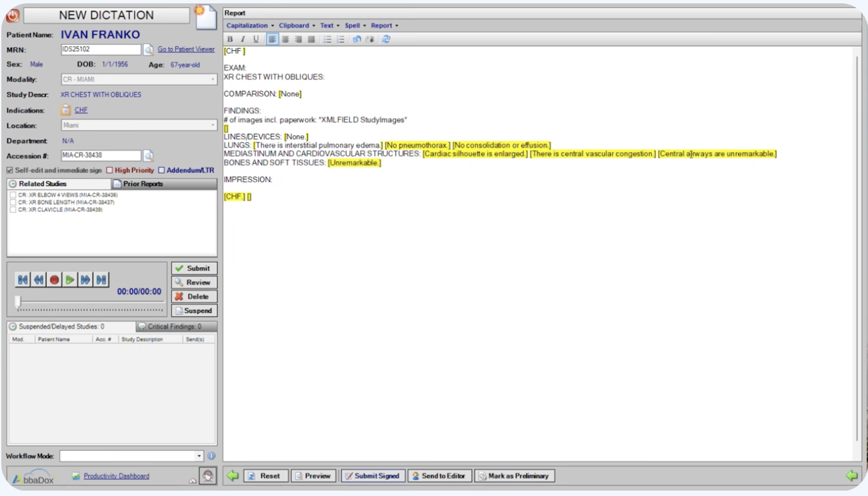Click the Go to Patient Viewer link
This screenshot has width=868, height=496.
click(185, 49)
